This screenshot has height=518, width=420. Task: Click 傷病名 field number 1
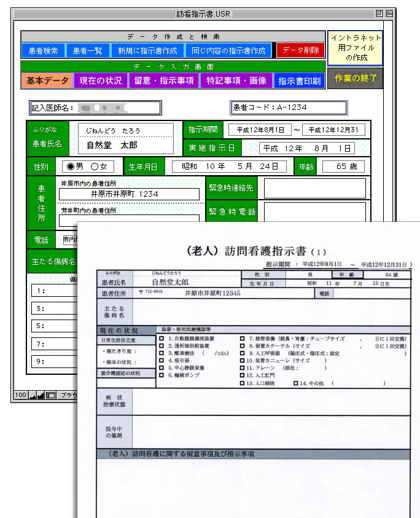point(55,291)
